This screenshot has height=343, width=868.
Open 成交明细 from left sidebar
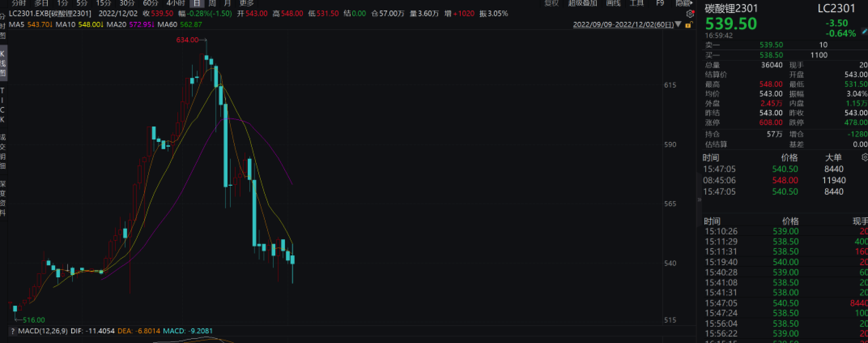click(3, 152)
